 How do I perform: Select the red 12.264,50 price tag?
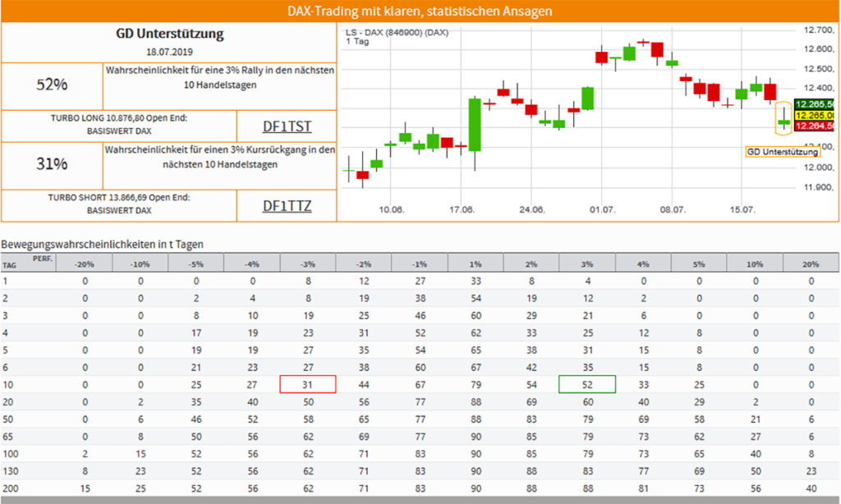(x=814, y=126)
